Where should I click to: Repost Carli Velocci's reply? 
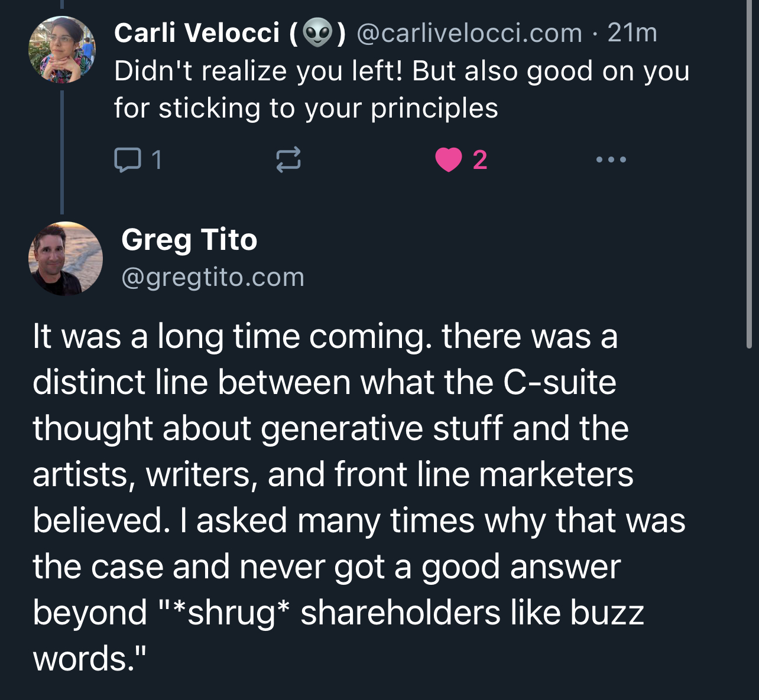click(x=288, y=159)
